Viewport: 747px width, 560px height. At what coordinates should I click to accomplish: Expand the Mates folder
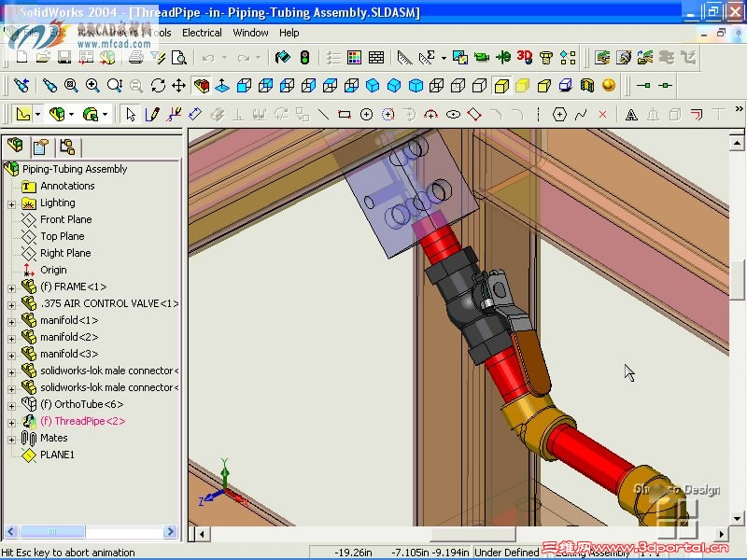(11, 440)
